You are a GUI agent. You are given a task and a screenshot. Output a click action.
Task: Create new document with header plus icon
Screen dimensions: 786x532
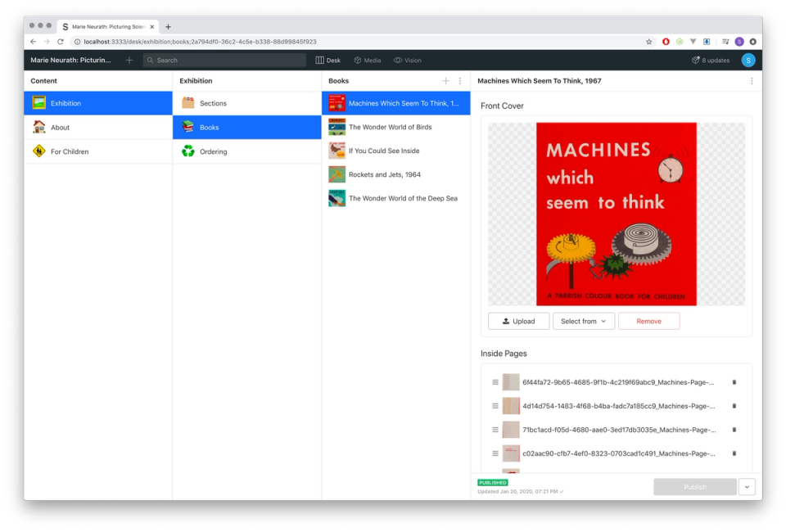[129, 60]
